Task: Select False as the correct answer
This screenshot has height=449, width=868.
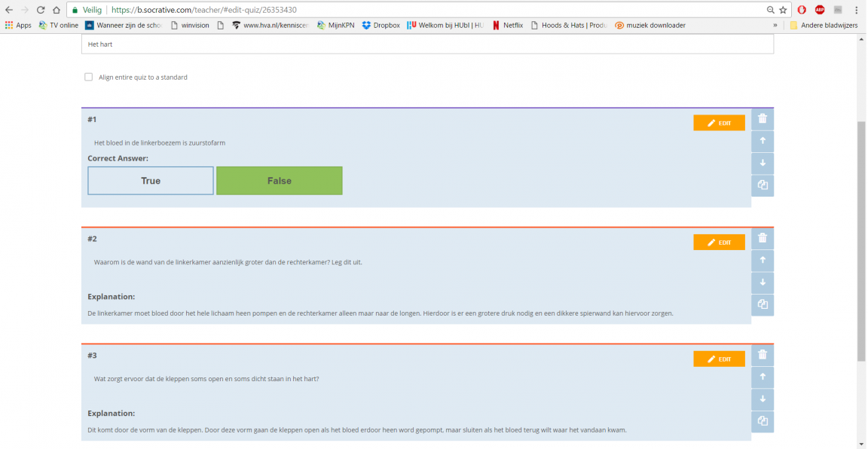Action: coord(279,181)
